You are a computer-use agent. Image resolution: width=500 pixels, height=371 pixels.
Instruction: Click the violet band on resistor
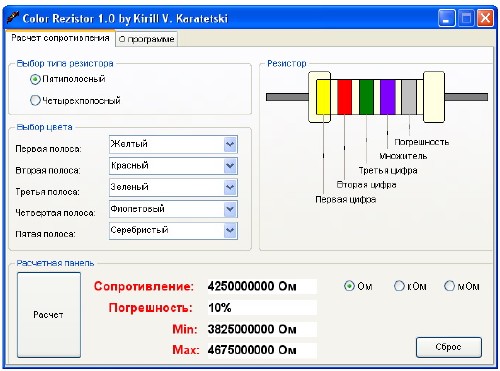click(388, 97)
